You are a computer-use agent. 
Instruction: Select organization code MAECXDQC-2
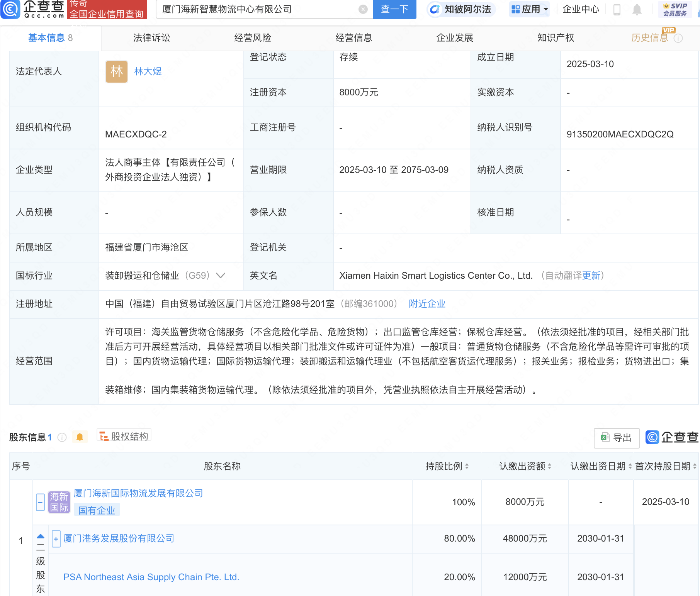[x=136, y=134]
